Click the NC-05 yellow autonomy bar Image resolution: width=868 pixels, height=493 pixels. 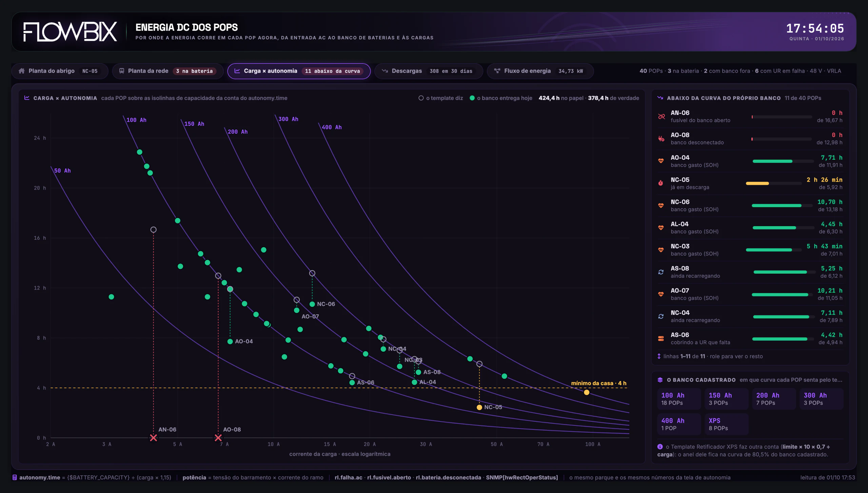757,183
